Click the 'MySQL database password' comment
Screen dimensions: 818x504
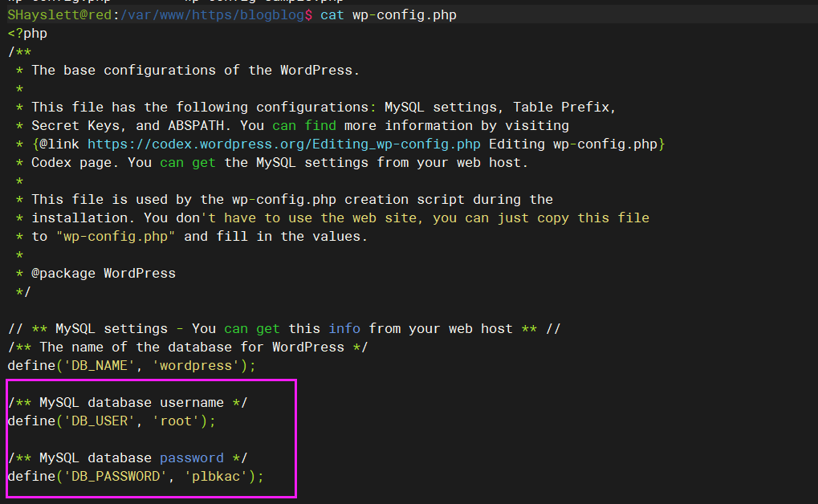tap(128, 458)
